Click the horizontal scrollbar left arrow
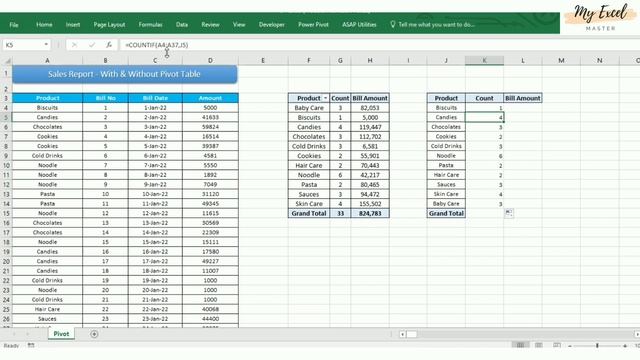 (x=402, y=334)
